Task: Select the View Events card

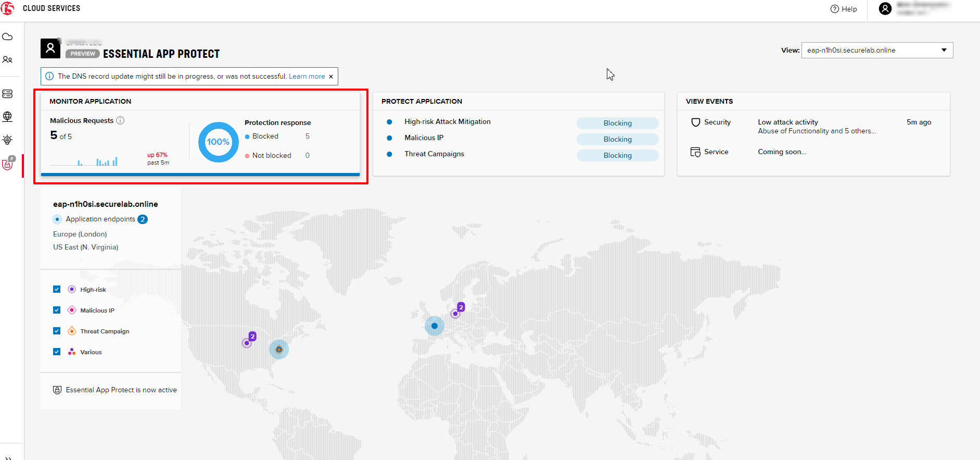Action: point(813,134)
